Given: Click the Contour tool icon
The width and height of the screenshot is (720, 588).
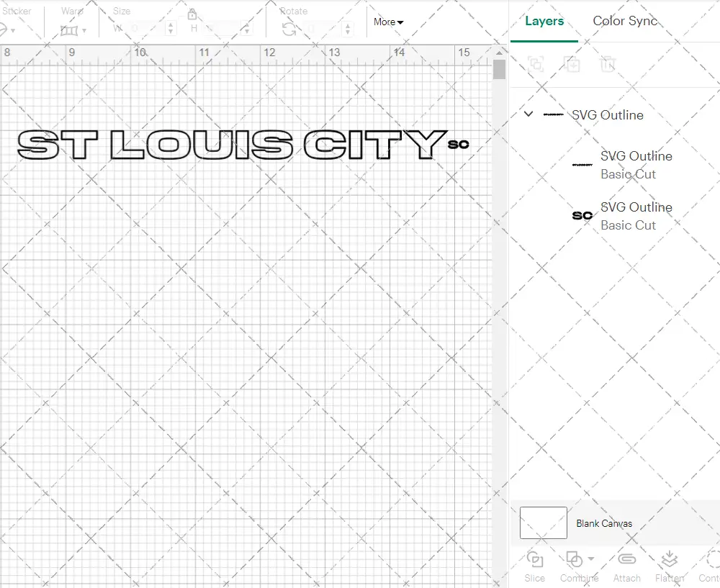Looking at the screenshot, I should pyautogui.click(x=711, y=559).
